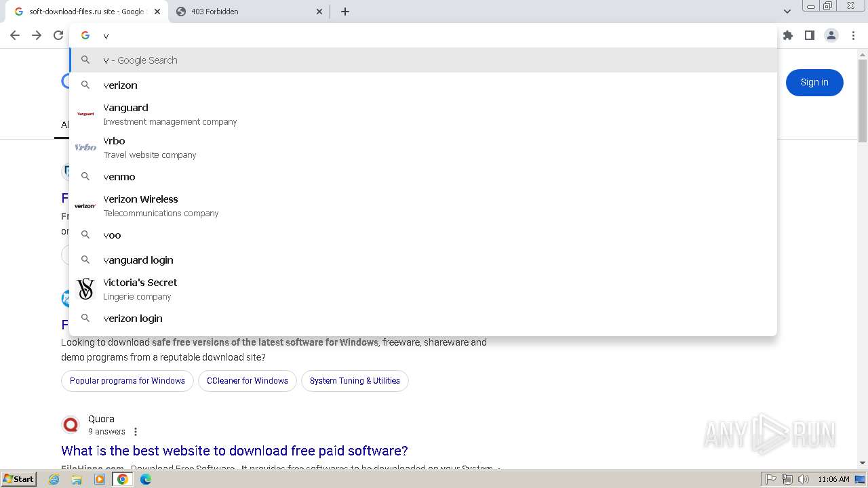
Task: Open a new tab with plus button
Action: [x=345, y=12]
